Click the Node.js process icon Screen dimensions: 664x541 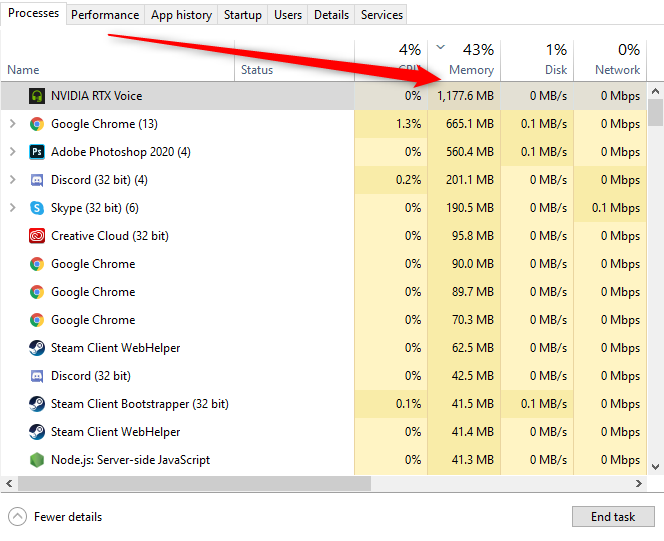tap(37, 460)
